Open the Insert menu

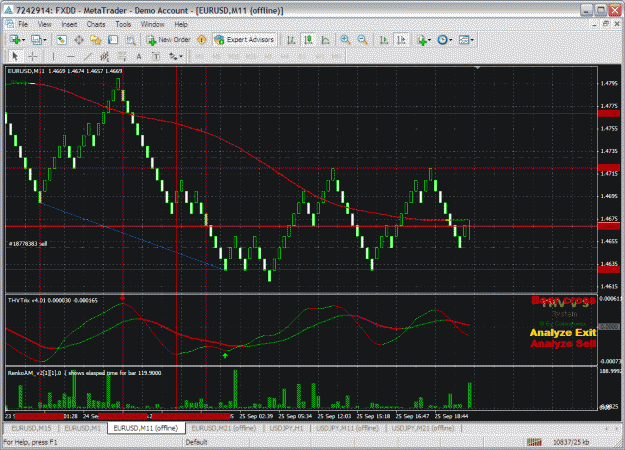click(69, 24)
